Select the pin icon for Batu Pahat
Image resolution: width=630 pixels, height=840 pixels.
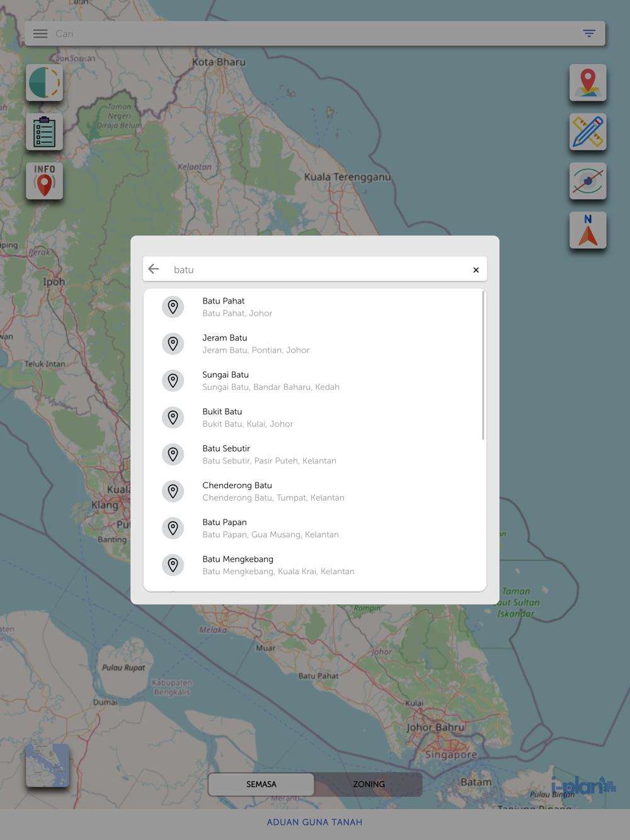(x=173, y=307)
